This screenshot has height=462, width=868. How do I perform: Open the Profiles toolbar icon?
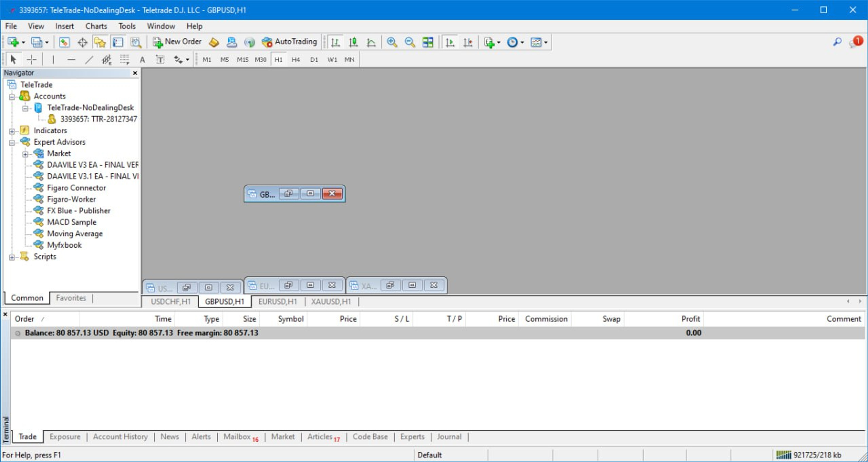[37, 42]
